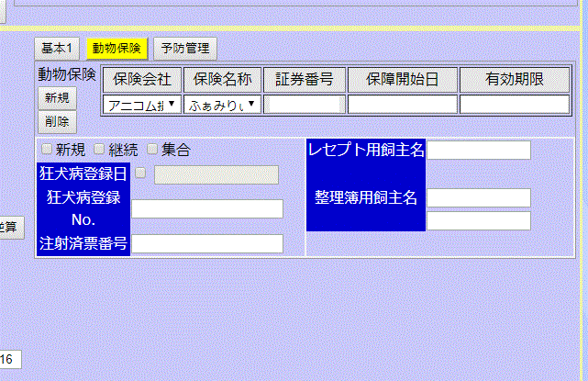This screenshot has height=381, width=588.
Task: Click the 有効期限 column header
Action: coord(515,80)
